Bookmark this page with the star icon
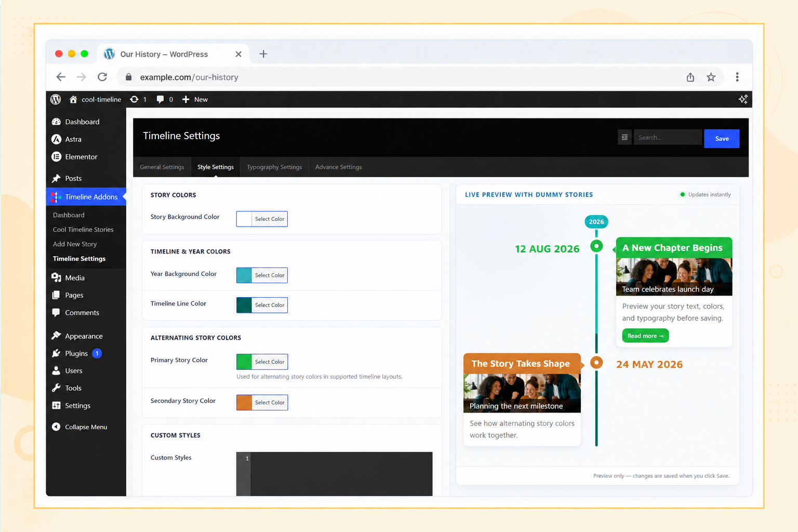This screenshot has width=798, height=532. coord(711,77)
